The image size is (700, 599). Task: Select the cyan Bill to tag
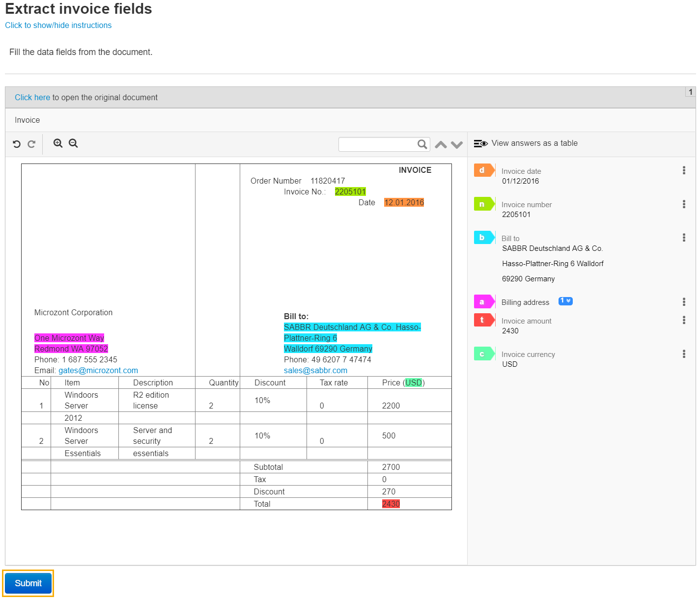click(x=484, y=237)
